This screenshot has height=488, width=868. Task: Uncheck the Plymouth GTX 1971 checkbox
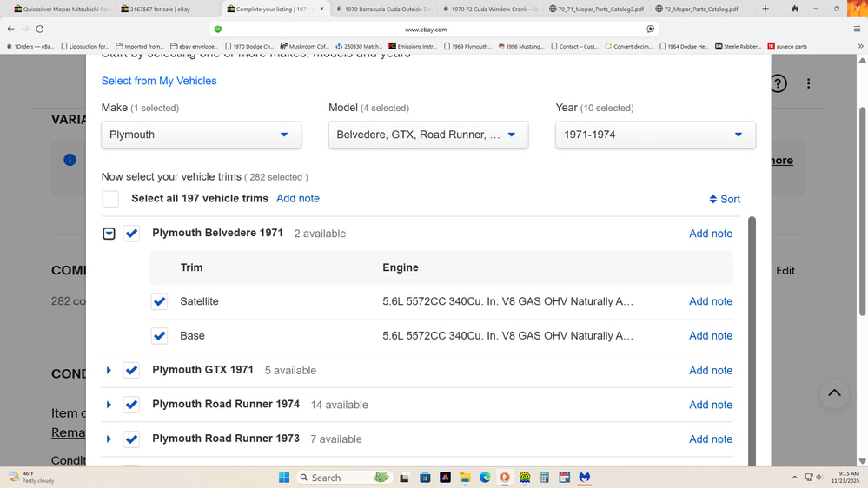131,370
